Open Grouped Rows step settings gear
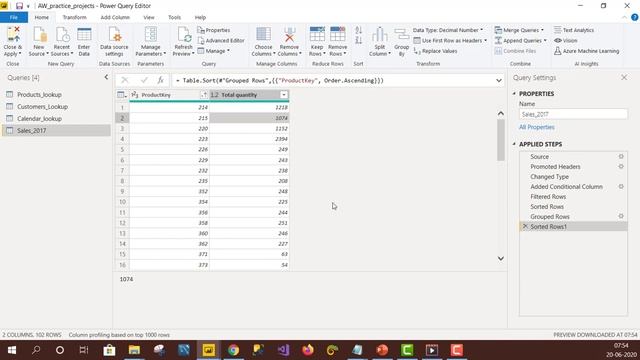640x360 pixels. pos(621,216)
